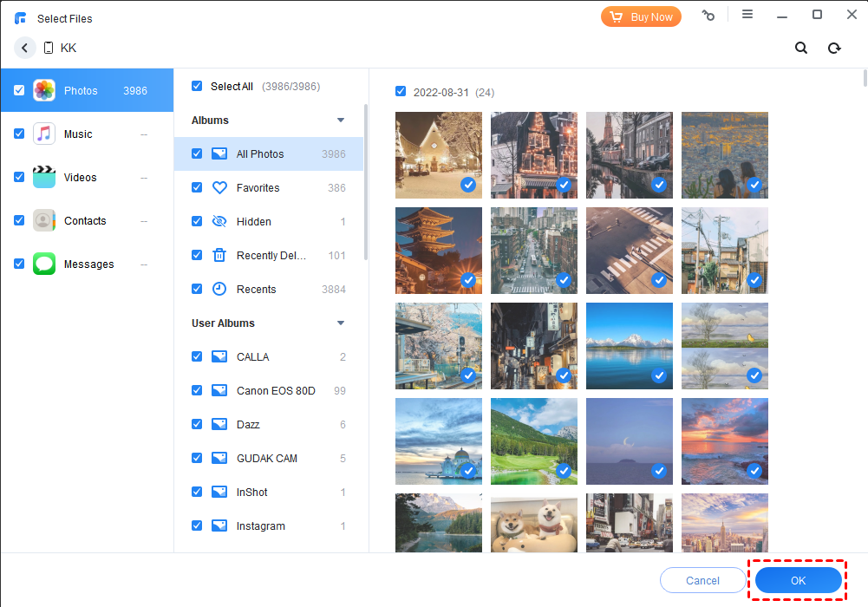The image size is (868, 607).
Task: Open the Favorites album
Action: [258, 188]
